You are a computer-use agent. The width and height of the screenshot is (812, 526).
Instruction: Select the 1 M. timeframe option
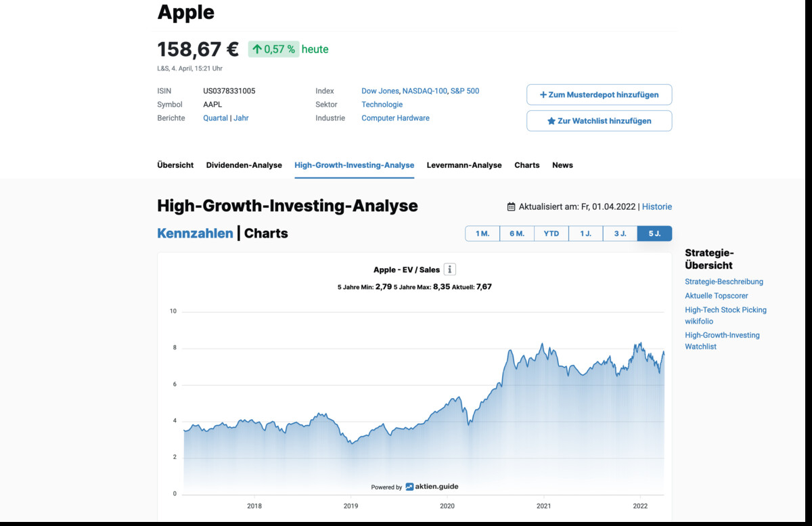482,233
